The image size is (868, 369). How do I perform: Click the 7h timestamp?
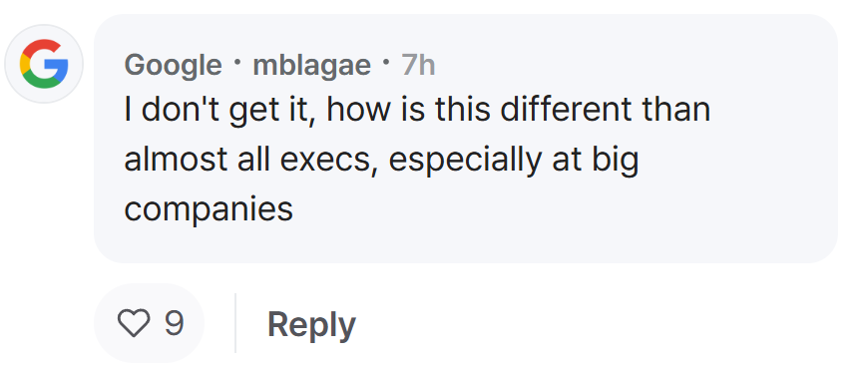point(418,65)
